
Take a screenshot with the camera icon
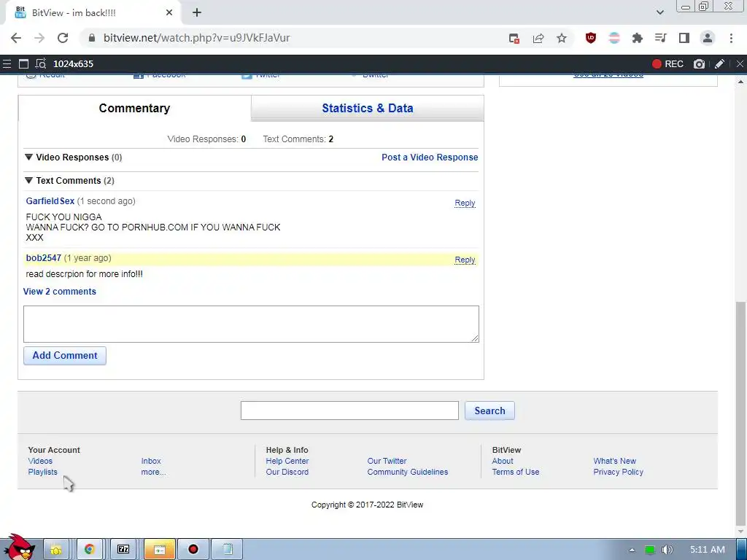click(x=699, y=64)
